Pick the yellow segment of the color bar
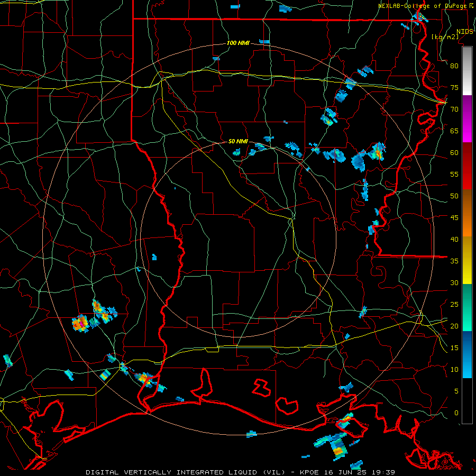The height and width of the screenshot is (476, 476). (467, 260)
